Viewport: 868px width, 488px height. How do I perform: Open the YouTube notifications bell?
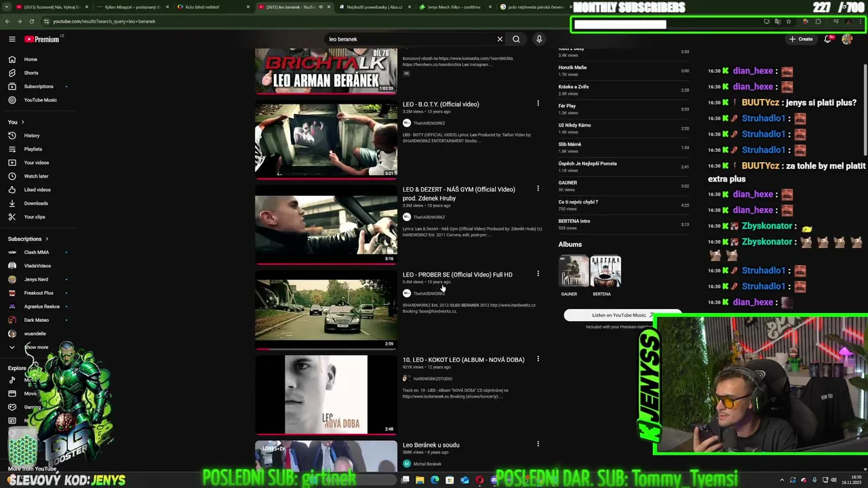click(x=827, y=39)
